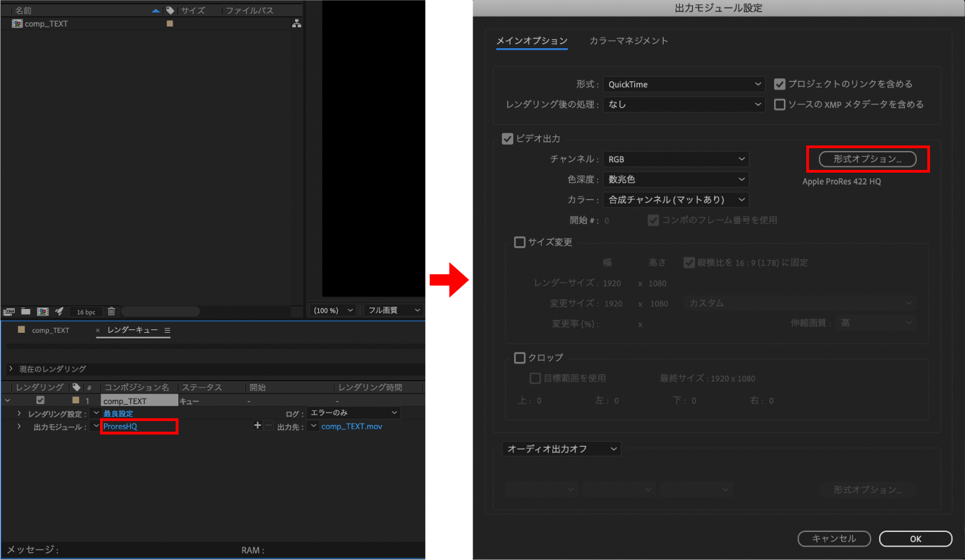Open the チャンネル RGB dropdown
Viewport: 965px width, 560px height.
(x=675, y=159)
